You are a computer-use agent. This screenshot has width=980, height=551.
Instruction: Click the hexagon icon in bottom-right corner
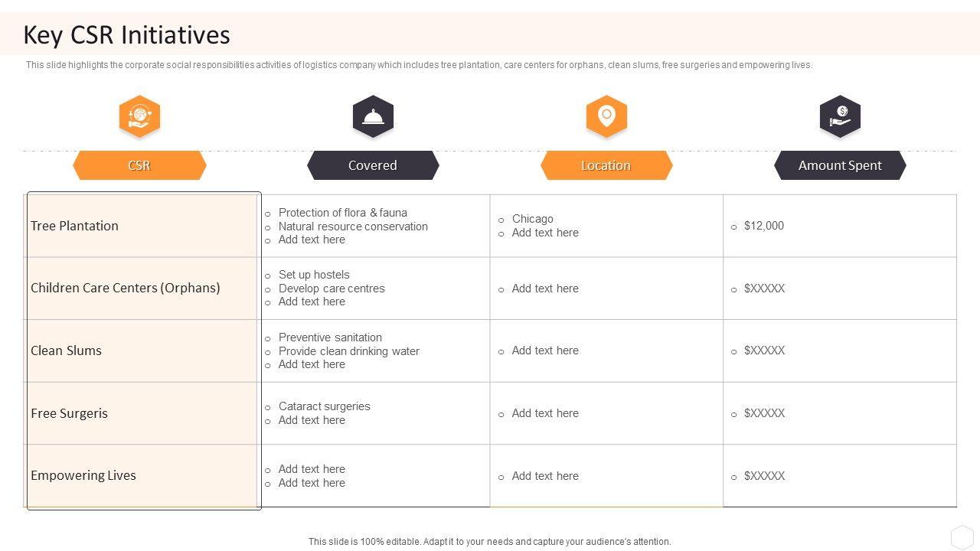(962, 536)
